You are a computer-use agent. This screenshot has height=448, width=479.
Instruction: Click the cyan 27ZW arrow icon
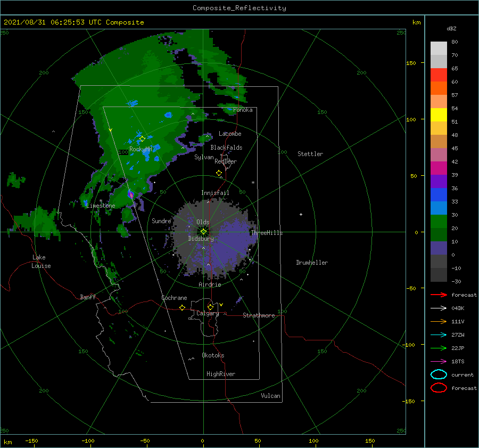tap(439, 335)
